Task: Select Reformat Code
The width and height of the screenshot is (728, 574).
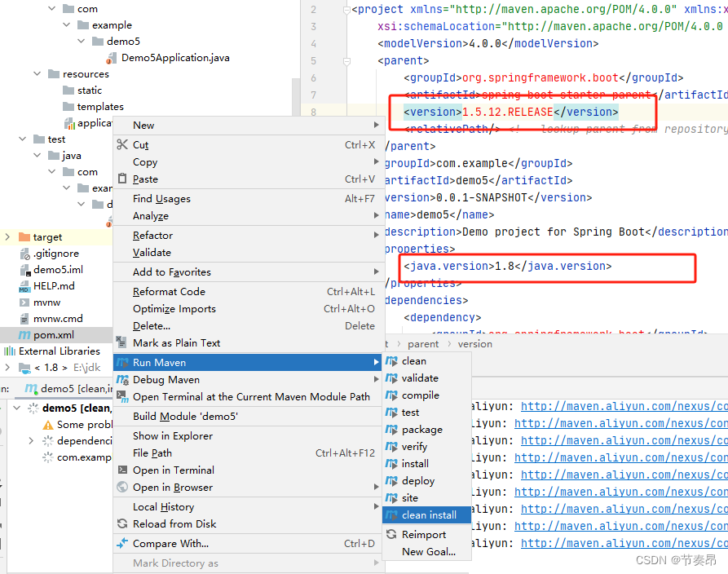Action: [247, 292]
